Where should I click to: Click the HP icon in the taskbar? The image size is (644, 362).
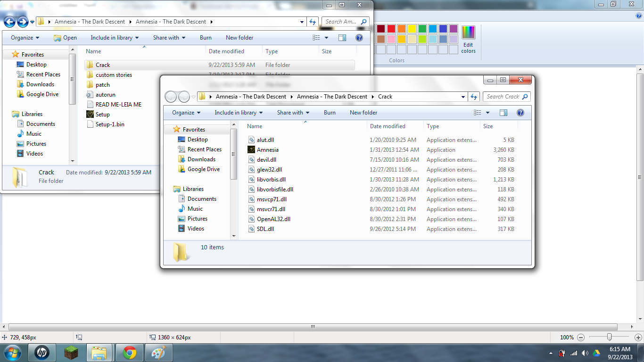[42, 353]
